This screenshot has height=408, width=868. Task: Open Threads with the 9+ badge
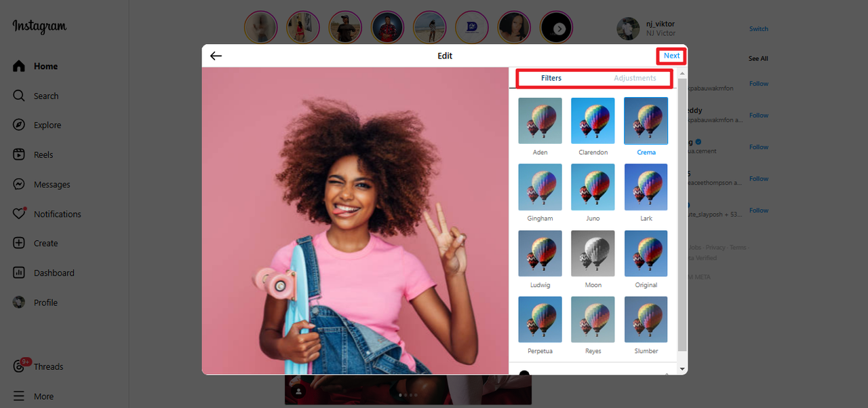coord(38,366)
